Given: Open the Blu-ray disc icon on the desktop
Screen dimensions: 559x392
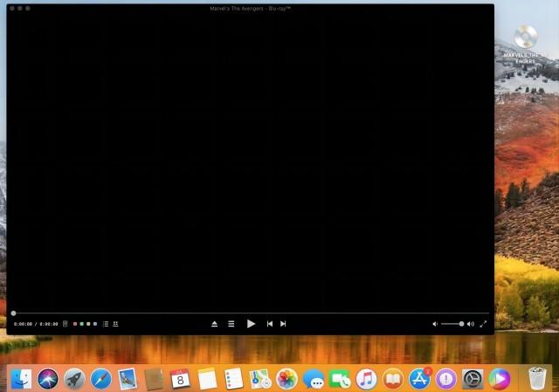Looking at the screenshot, I should pyautogui.click(x=526, y=37).
